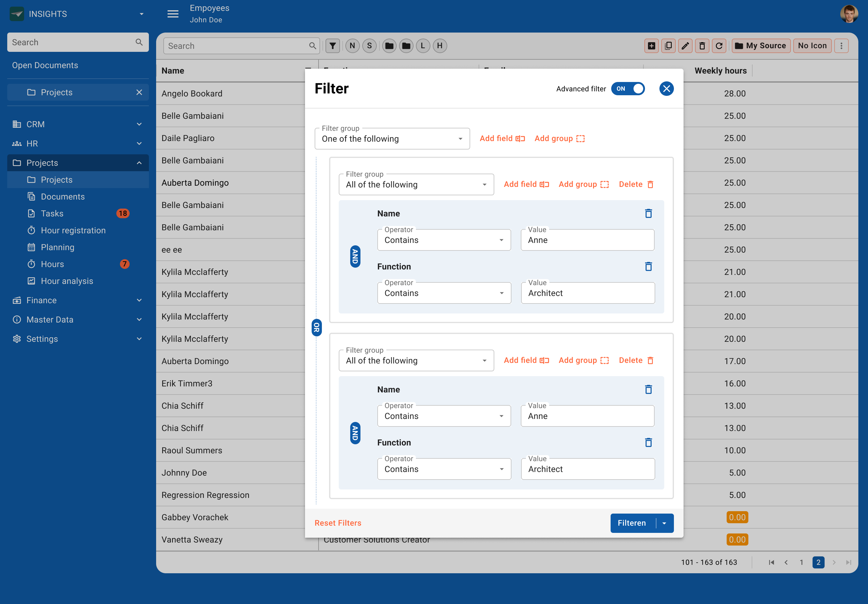Click the Filteren button
868x604 pixels.
[633, 523]
